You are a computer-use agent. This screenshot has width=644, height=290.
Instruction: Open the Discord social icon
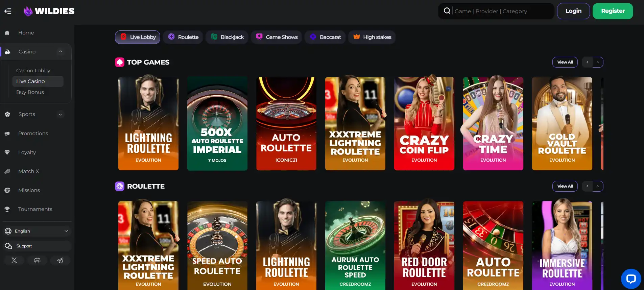[x=37, y=260]
